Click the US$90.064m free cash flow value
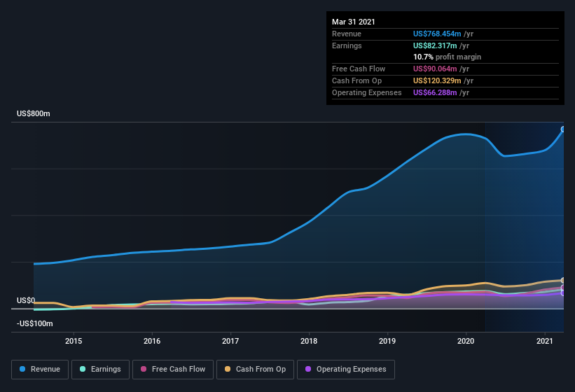 click(x=435, y=69)
